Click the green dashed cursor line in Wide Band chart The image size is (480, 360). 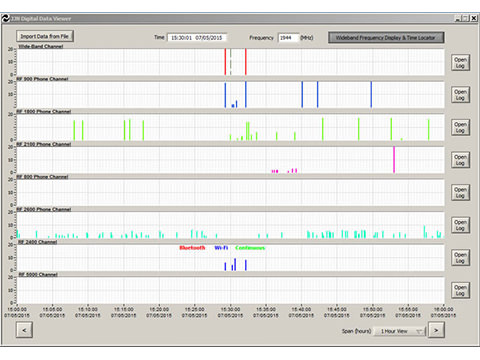coord(230,62)
